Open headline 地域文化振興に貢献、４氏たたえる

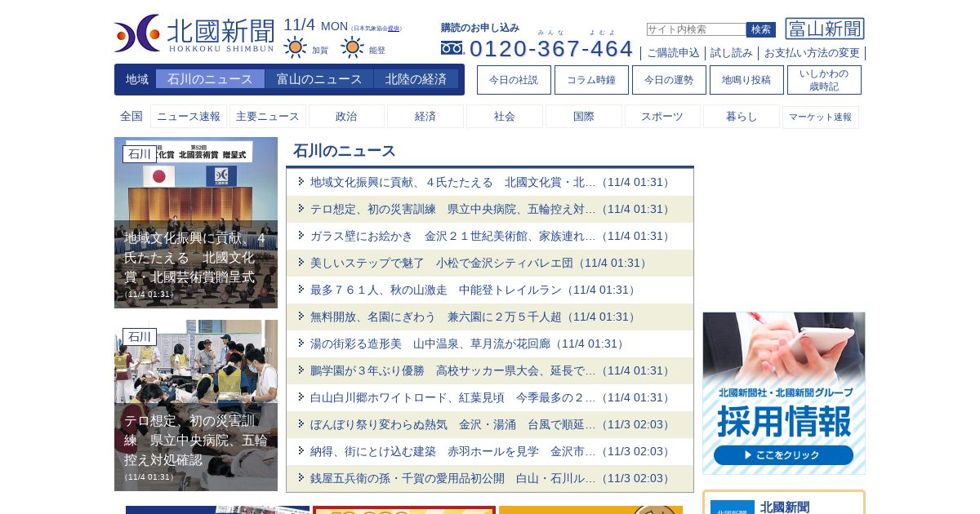pyautogui.click(x=490, y=182)
